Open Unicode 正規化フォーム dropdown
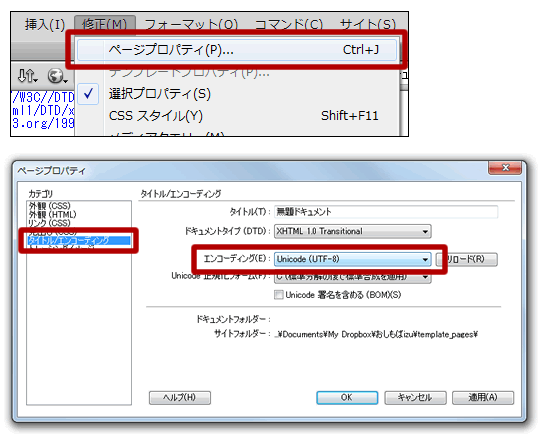 (x=352, y=277)
